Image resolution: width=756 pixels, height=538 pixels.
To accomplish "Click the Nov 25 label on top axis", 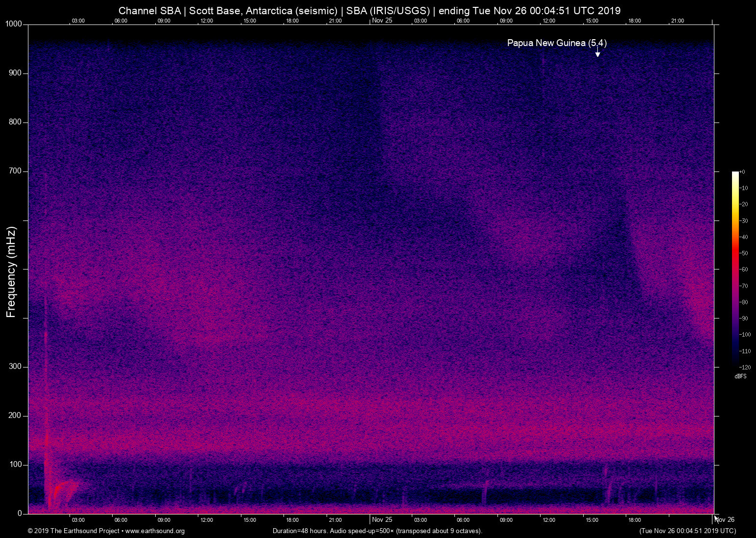I will click(382, 21).
